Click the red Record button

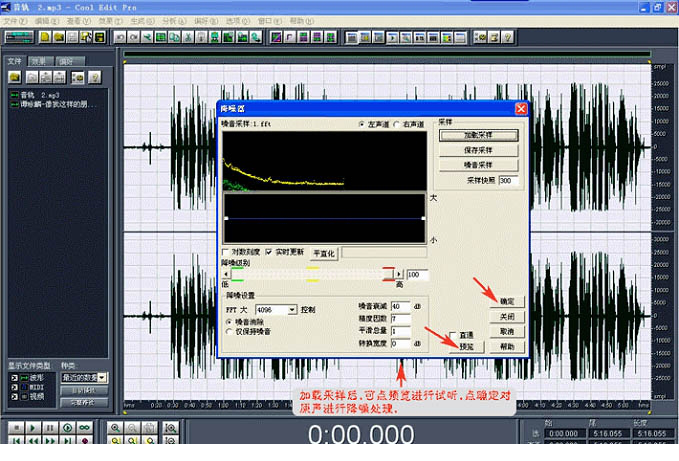84,440
